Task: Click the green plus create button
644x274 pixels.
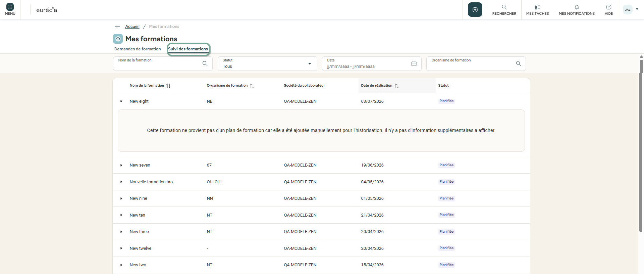Action: (475, 10)
